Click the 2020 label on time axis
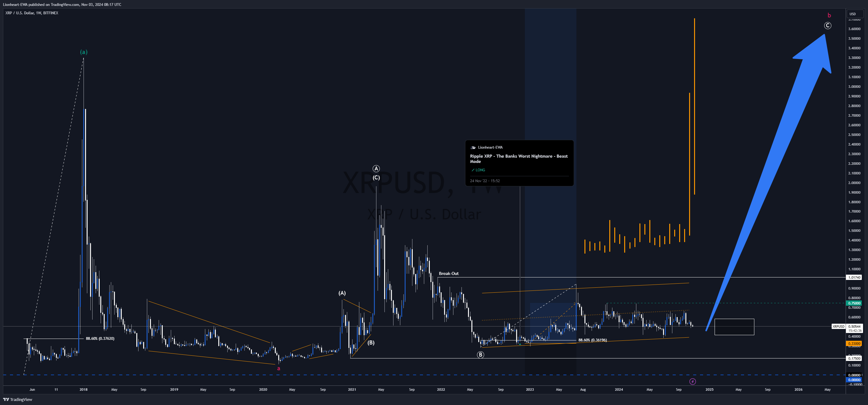This screenshot has height=405, width=868. (x=263, y=389)
